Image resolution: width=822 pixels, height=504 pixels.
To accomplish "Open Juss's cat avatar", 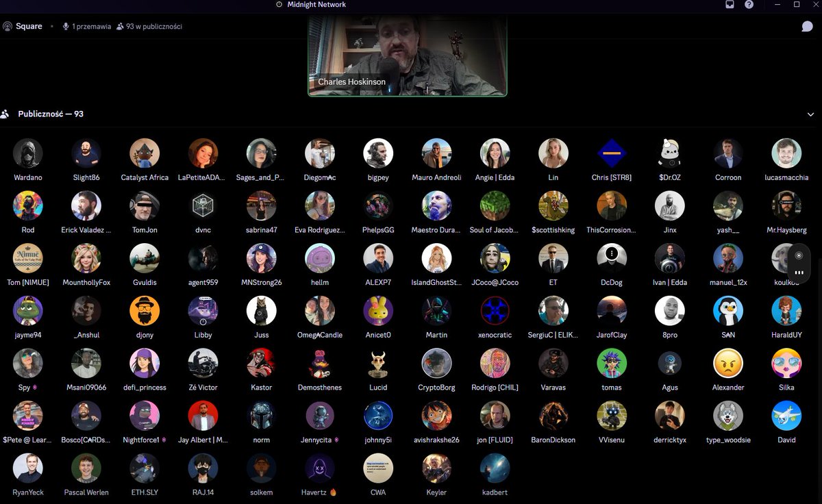I will (262, 311).
